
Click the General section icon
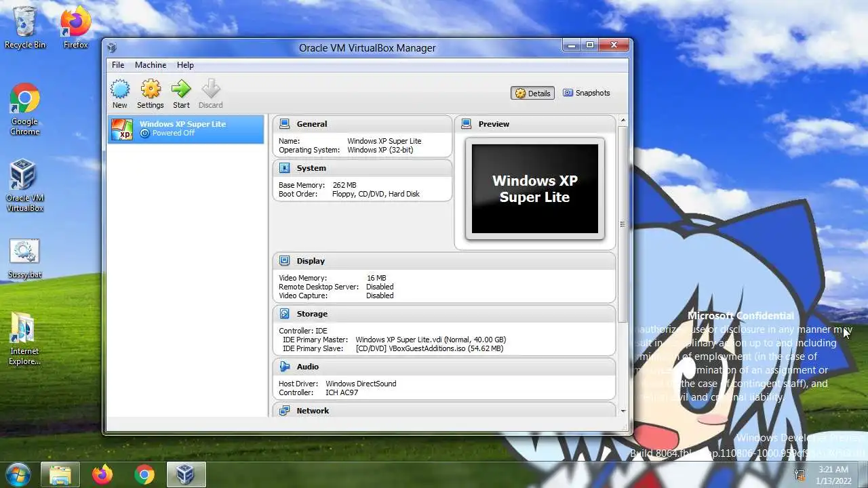point(285,124)
